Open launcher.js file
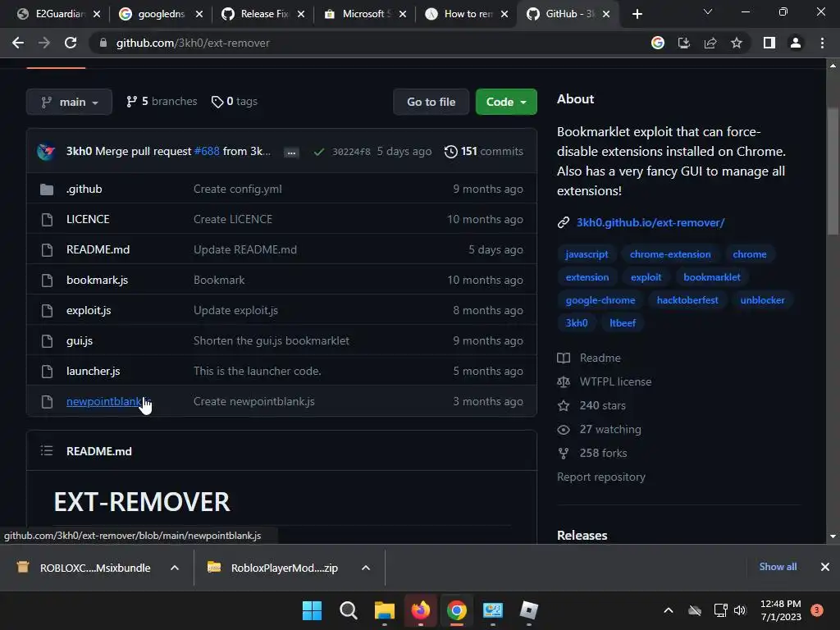 click(x=94, y=371)
